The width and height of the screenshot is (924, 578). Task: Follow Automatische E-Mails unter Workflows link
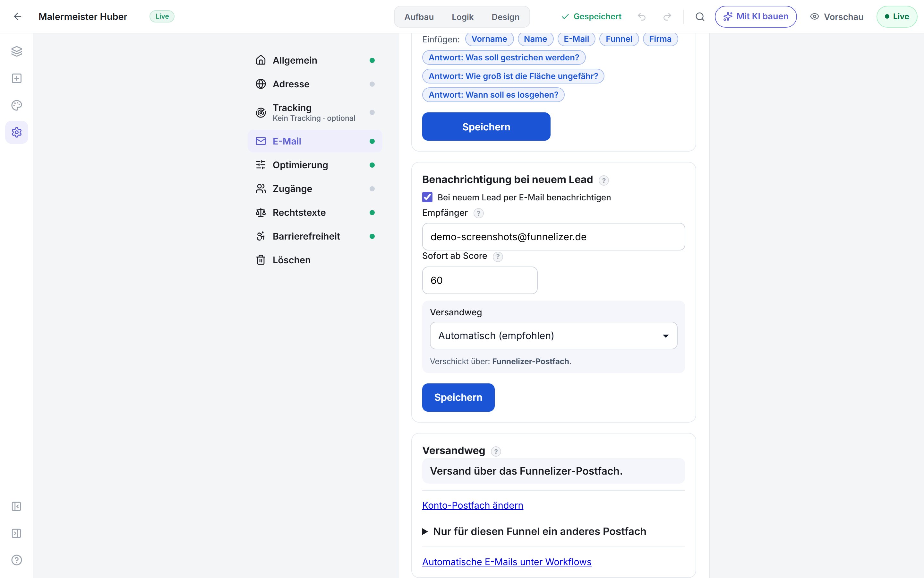(x=507, y=562)
